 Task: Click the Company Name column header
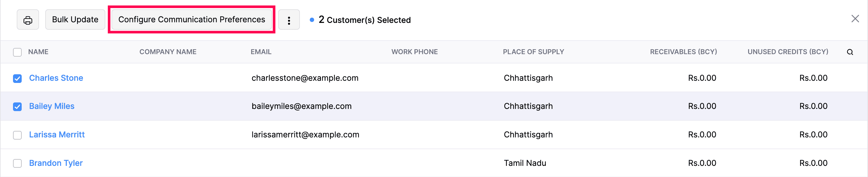[x=168, y=52]
